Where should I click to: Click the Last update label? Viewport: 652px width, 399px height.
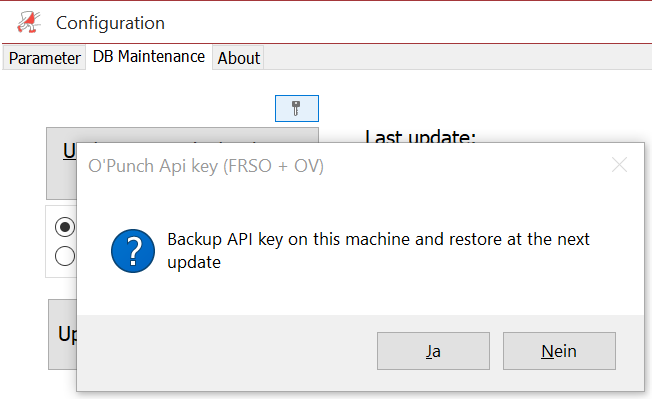coord(420,136)
